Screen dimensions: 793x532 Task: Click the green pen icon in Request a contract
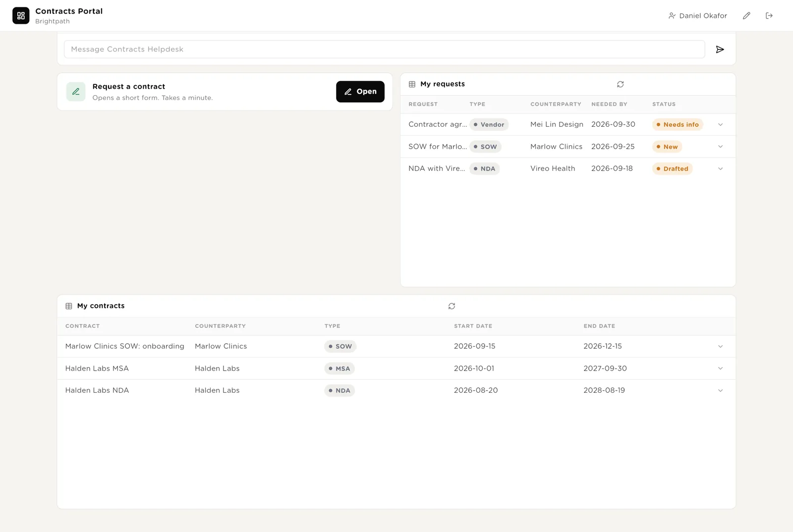click(76, 92)
